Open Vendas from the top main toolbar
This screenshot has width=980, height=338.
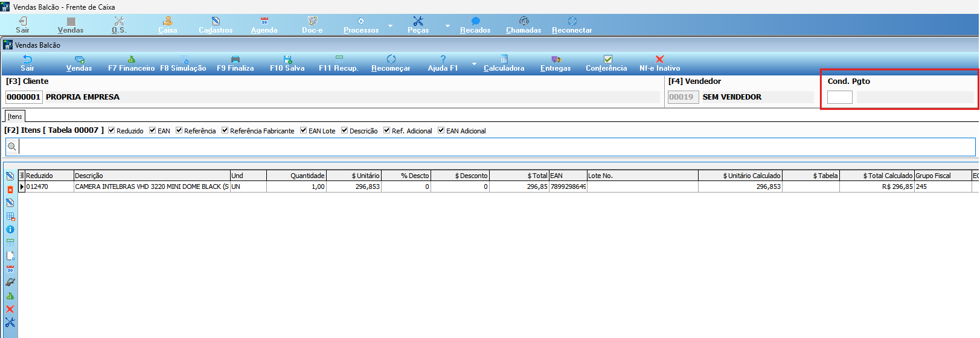(x=71, y=25)
